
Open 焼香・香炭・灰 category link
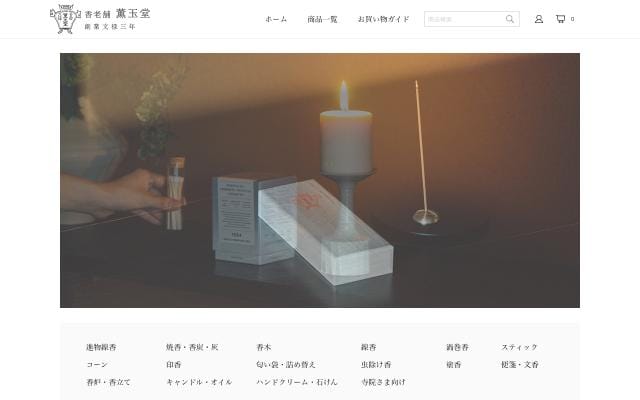tap(192, 347)
